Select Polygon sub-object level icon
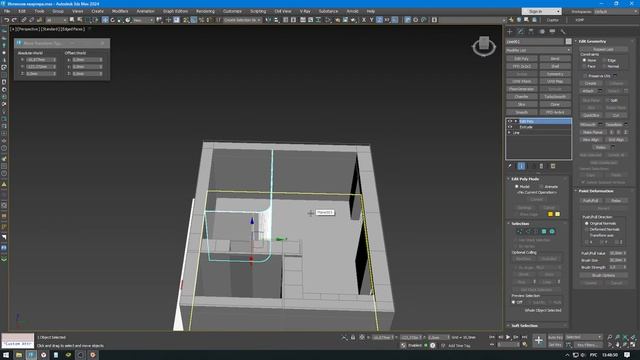The width and height of the screenshot is (640, 360). tap(544, 231)
